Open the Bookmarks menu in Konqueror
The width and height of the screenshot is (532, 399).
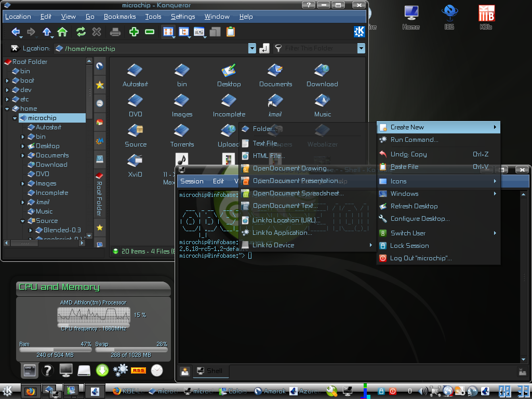120,16
